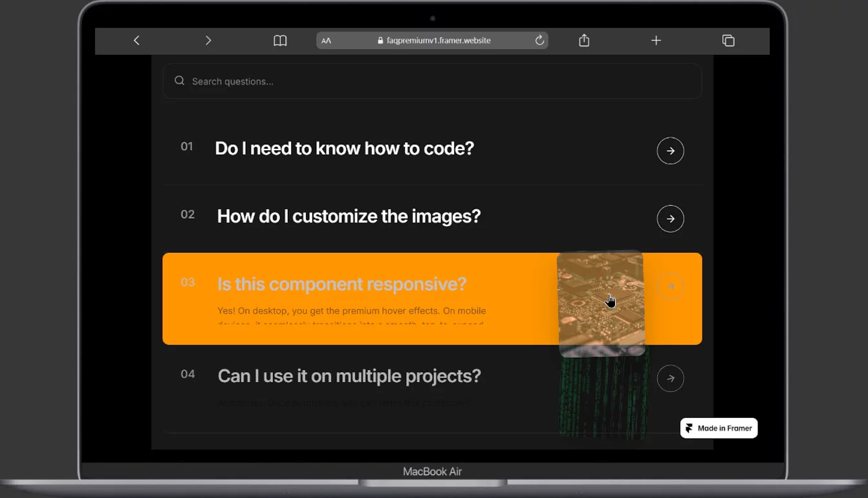868x498 pixels.
Task: Click the answer text starting "Yes! On desktop"
Action: pyautogui.click(x=352, y=316)
